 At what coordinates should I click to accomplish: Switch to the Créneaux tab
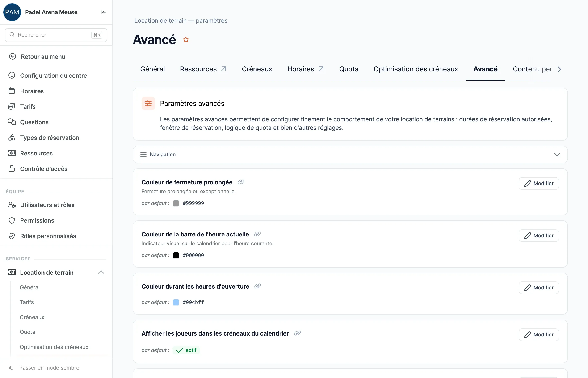pos(257,69)
